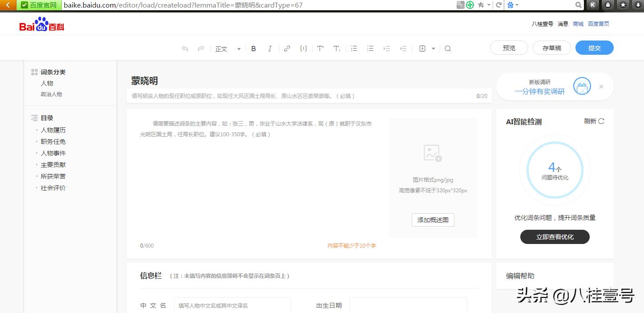Apply superscript text formatting
Image resolution: width=644 pixels, height=313 pixels.
click(x=320, y=48)
